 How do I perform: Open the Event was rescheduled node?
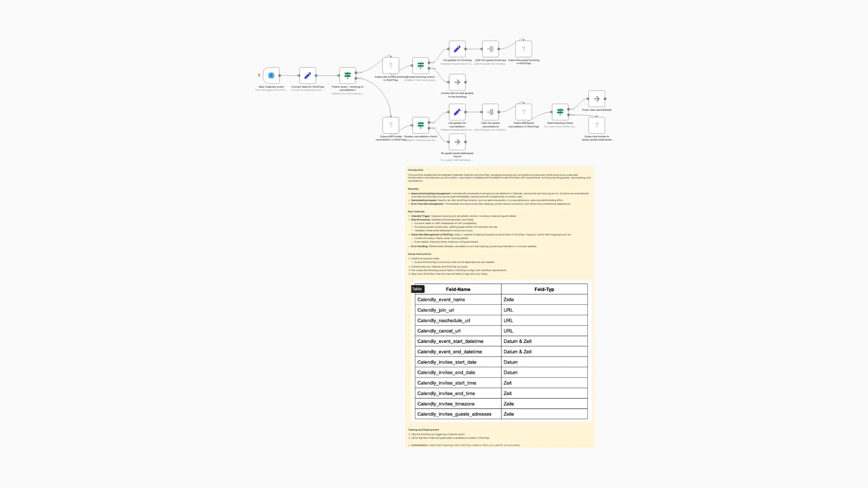[597, 99]
